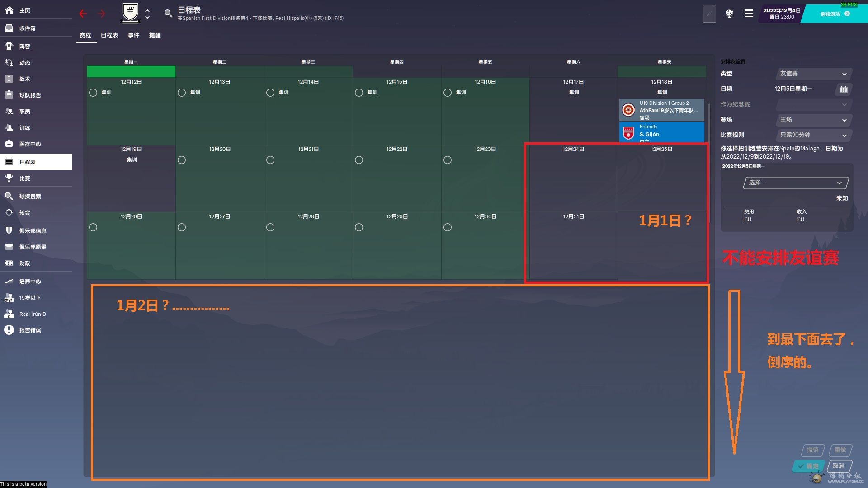Open the Real Irún B team icon
Viewport: 868px width, 488px height.
(x=9, y=314)
